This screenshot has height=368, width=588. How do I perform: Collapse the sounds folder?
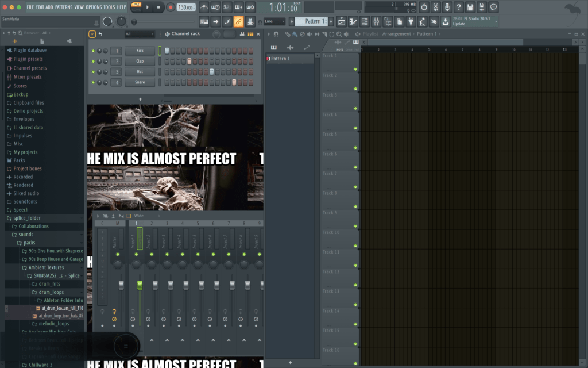(x=47, y=235)
